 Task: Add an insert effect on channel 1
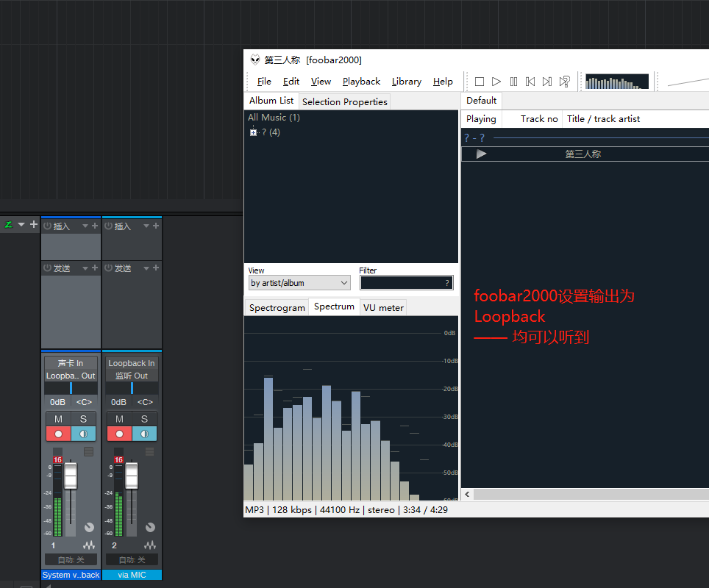[95, 226]
